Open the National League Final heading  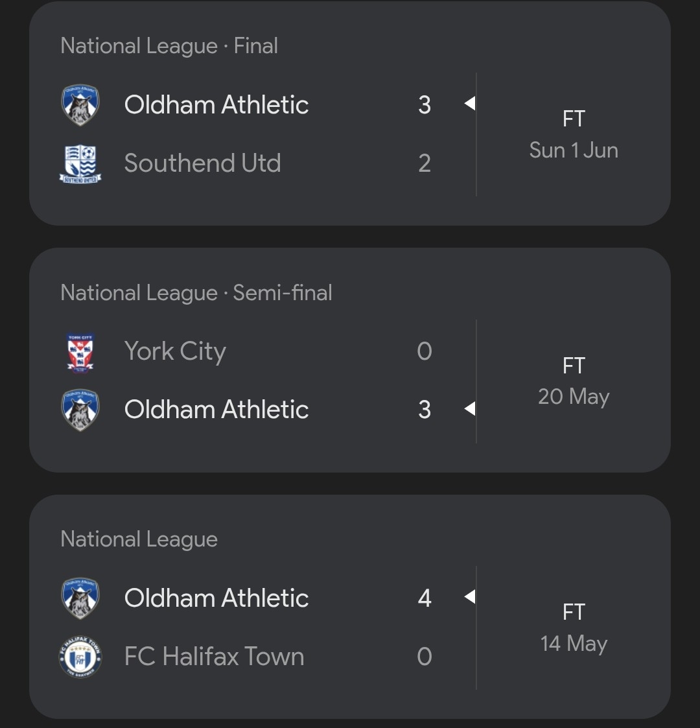[169, 46]
